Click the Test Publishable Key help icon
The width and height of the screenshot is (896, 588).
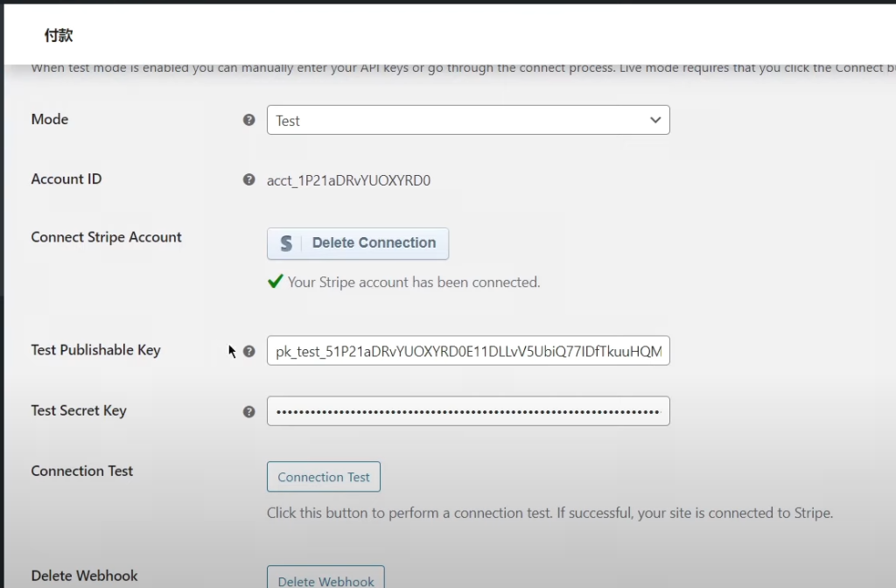click(x=248, y=351)
